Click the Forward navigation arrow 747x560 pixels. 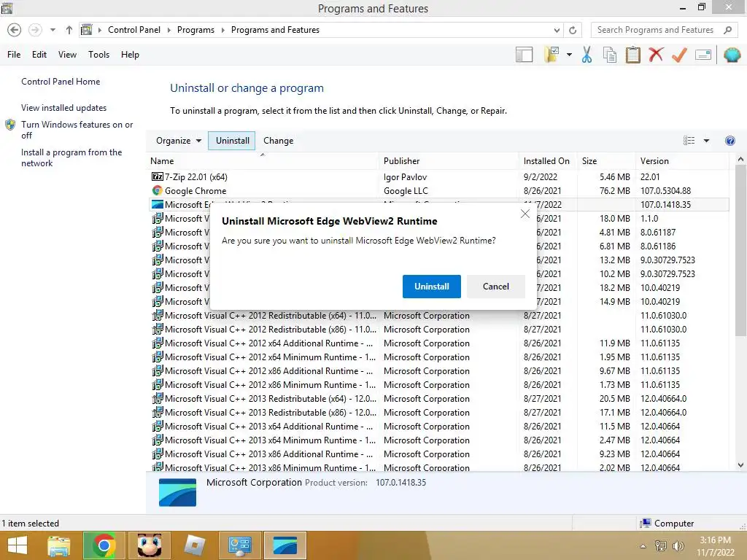pos(35,30)
